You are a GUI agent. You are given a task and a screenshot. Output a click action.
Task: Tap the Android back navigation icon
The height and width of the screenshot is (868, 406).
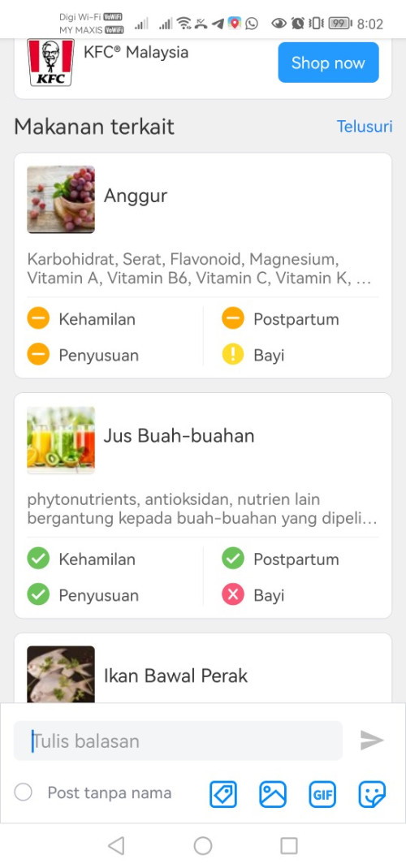[116, 845]
